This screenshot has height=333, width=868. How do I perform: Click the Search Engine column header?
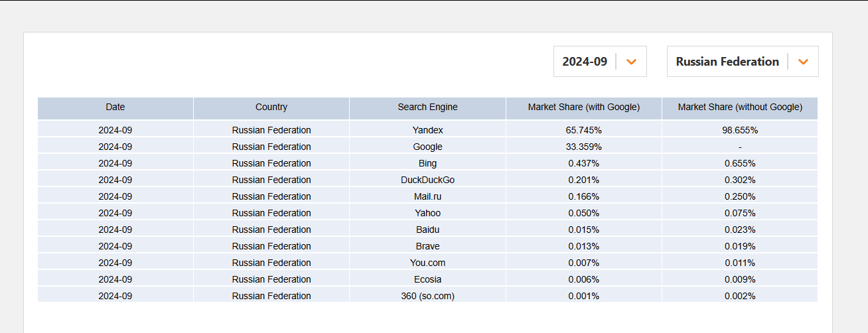pos(427,108)
